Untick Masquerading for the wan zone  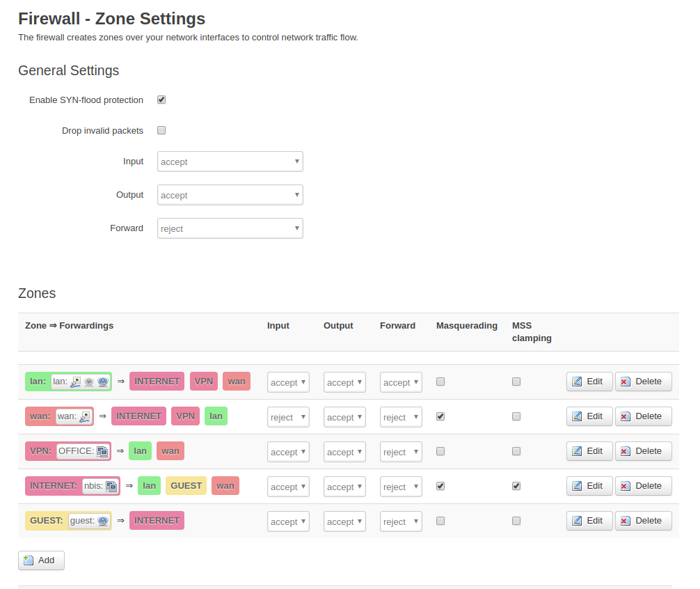coord(440,416)
